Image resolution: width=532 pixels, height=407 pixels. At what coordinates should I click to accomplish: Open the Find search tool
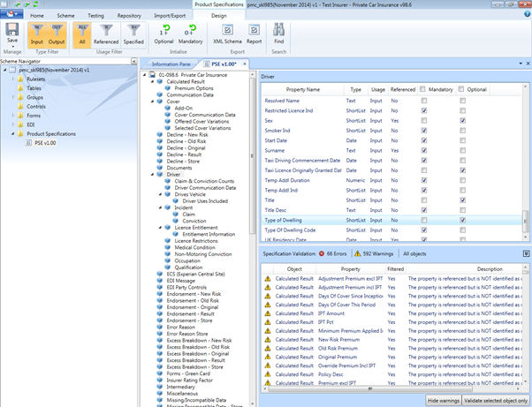(279, 35)
